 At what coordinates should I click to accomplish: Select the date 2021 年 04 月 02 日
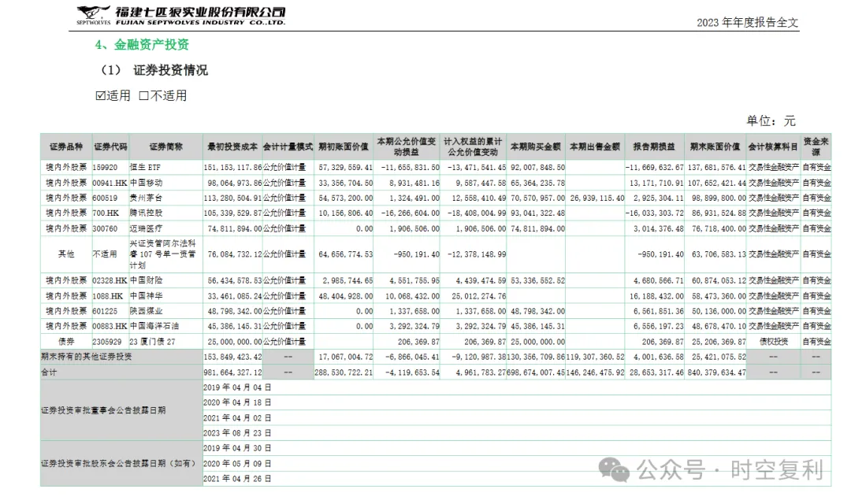[x=237, y=417]
